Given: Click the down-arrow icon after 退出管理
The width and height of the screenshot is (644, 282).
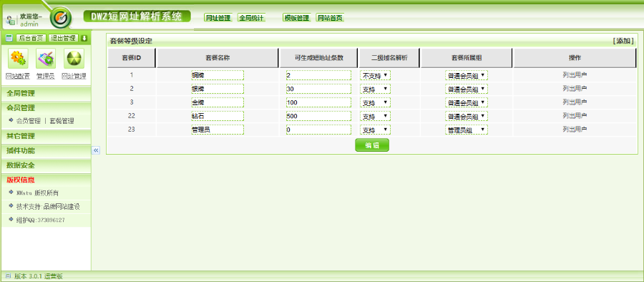Looking at the screenshot, I should pyautogui.click(x=84, y=38).
